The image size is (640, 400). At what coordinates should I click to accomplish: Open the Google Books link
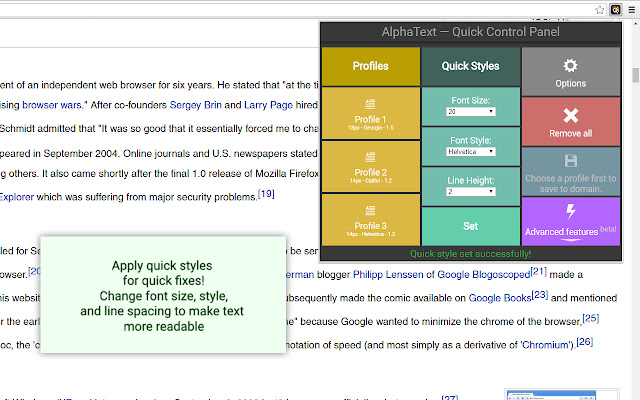pyautogui.click(x=500, y=298)
